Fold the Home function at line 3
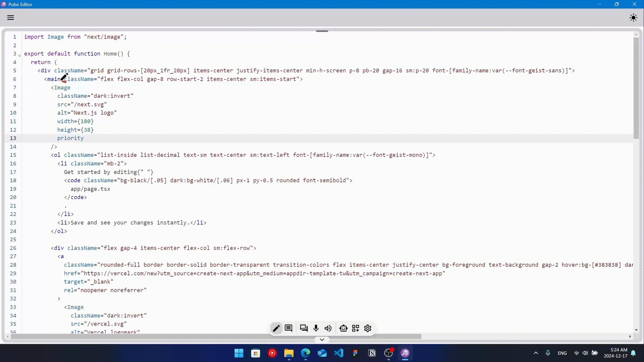This screenshot has width=644, height=362. tap(19, 55)
